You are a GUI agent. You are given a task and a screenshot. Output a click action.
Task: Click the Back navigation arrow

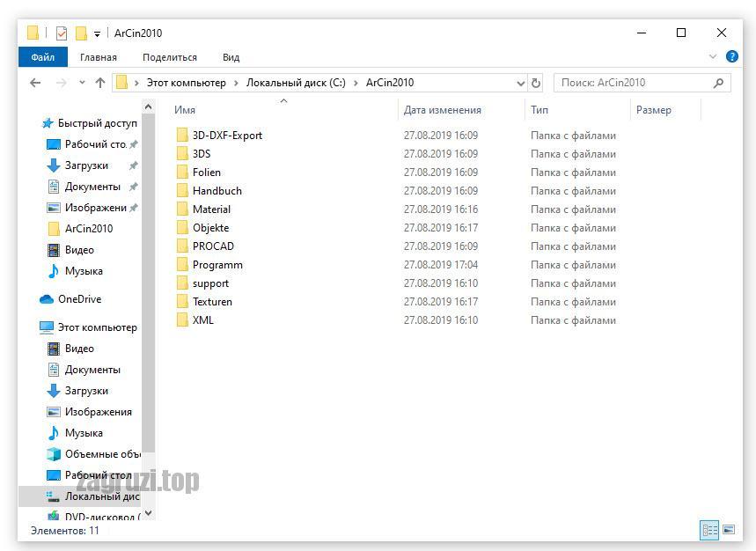(35, 83)
